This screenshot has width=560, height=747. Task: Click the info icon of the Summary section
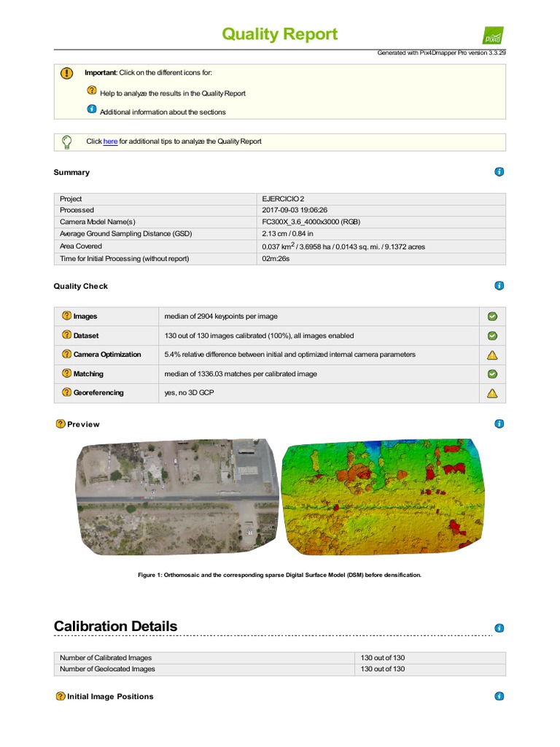click(499, 172)
